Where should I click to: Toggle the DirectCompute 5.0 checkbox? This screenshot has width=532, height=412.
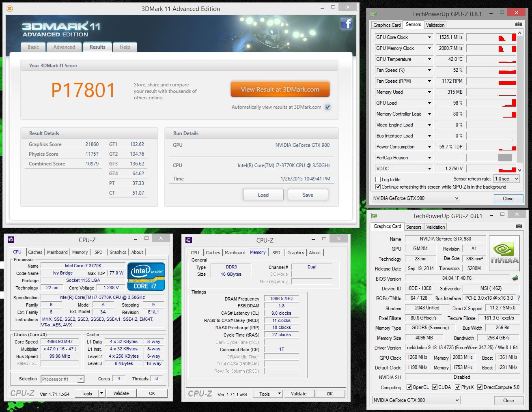[x=480, y=387]
